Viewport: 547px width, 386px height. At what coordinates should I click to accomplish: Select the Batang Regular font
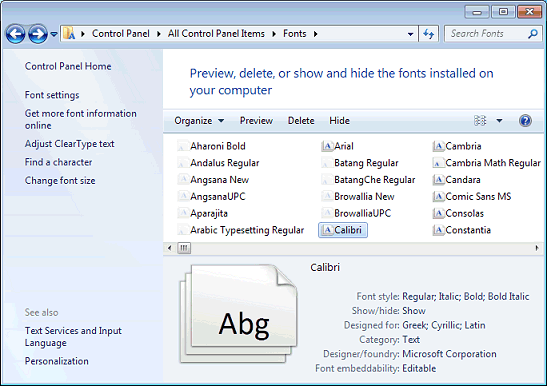click(360, 163)
